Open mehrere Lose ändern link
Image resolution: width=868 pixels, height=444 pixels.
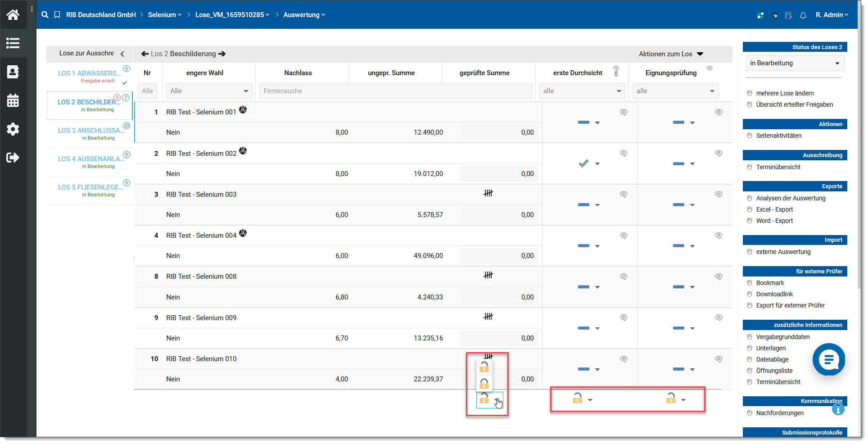pyautogui.click(x=785, y=93)
